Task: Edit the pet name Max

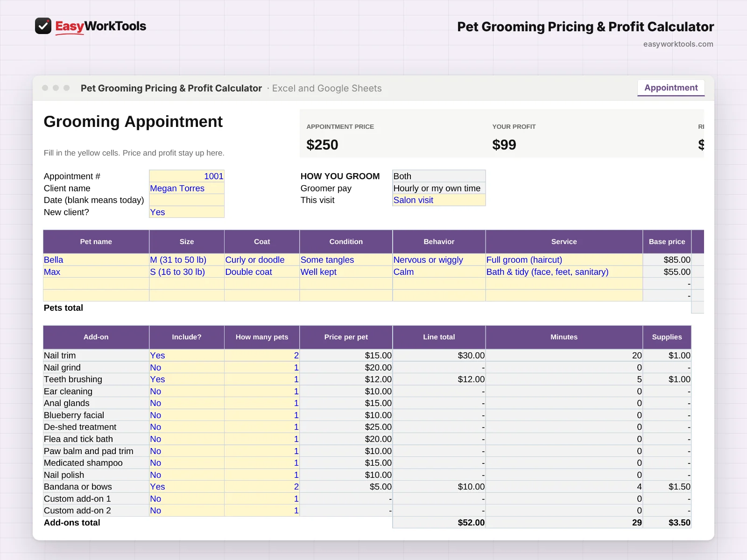Action: point(96,272)
